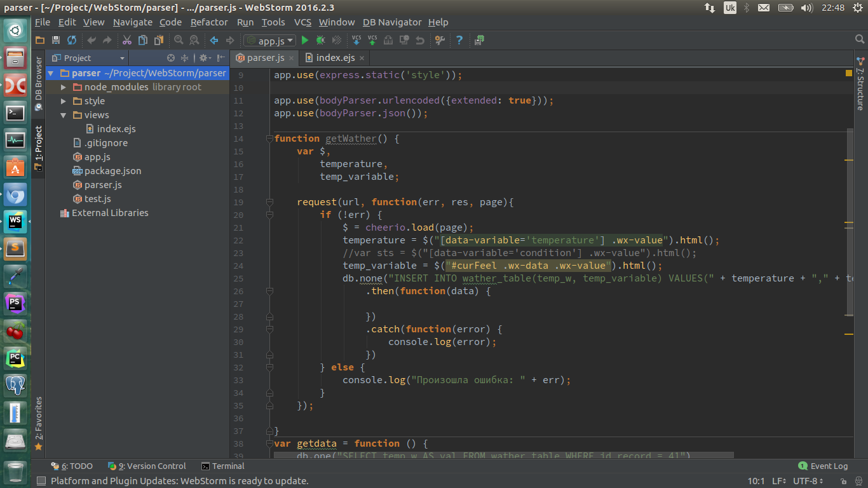
Task: Commit changes with VCS up-arrow icon
Action: [372, 40]
